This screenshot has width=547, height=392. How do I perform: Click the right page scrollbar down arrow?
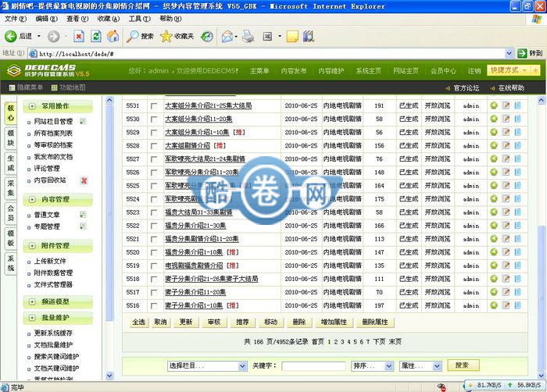pos(542,376)
